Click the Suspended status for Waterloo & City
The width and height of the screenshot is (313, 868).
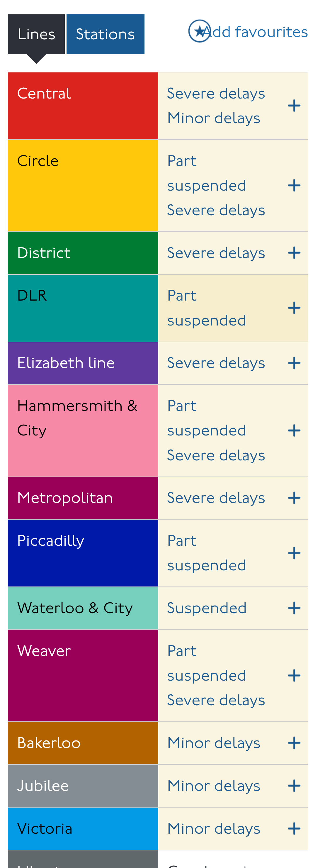click(207, 608)
